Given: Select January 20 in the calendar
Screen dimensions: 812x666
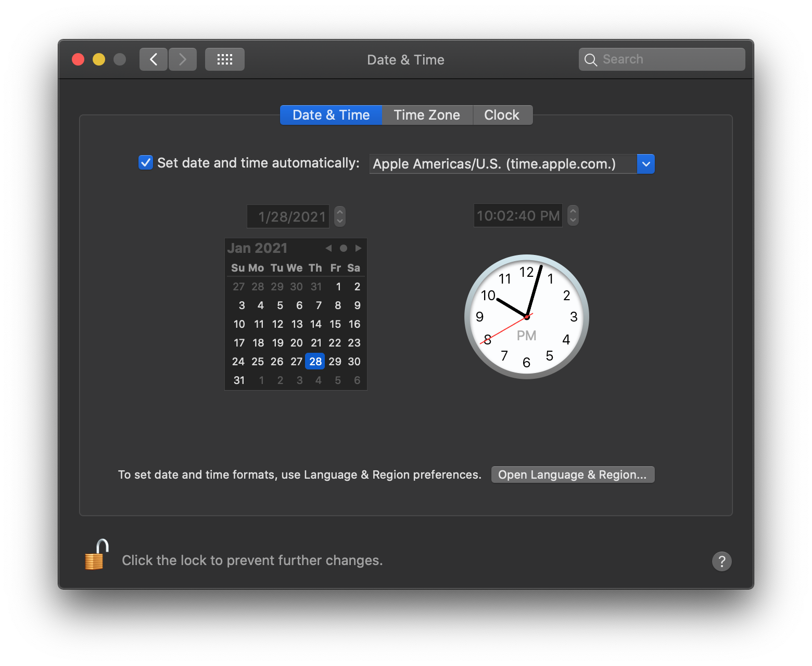Looking at the screenshot, I should (297, 343).
